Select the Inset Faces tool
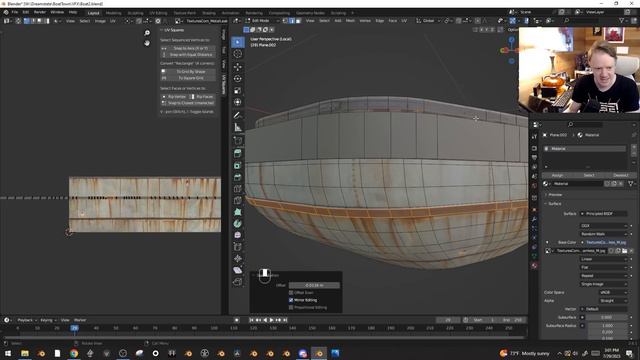Viewport: 640px width, 360px height. (x=238, y=165)
